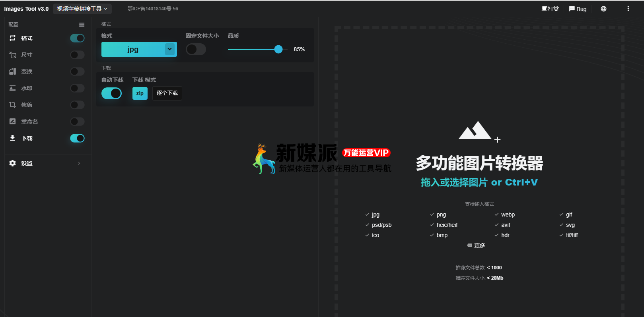644x317 pixels.
Task: Select the 重命名 sidebar item
Action: (29, 122)
